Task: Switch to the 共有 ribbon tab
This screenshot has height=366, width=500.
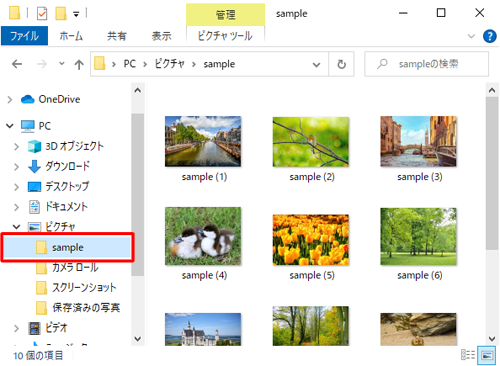Action: pos(117,36)
